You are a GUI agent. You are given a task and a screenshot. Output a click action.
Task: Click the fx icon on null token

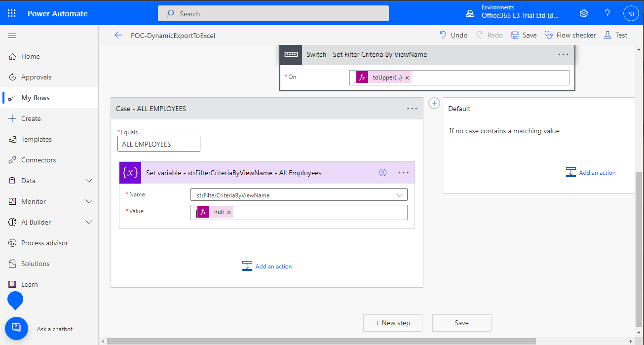203,212
